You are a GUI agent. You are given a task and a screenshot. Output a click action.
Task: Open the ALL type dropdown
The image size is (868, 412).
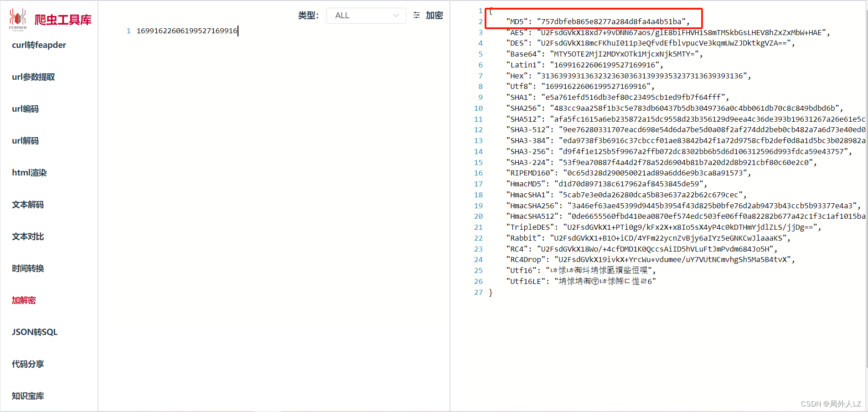tap(366, 15)
